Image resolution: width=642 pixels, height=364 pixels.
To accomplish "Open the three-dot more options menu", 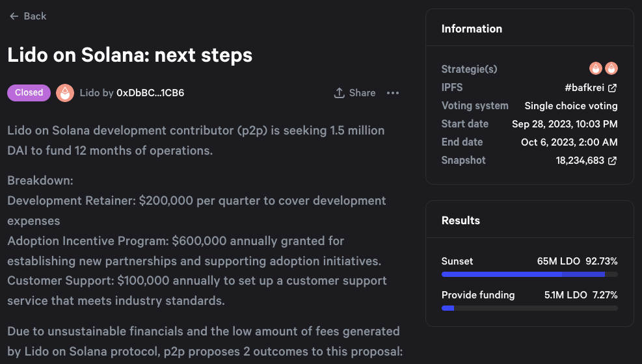I will click(393, 93).
